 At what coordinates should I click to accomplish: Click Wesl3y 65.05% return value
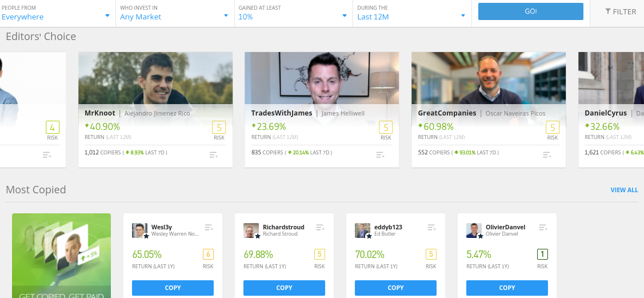pyautogui.click(x=147, y=255)
